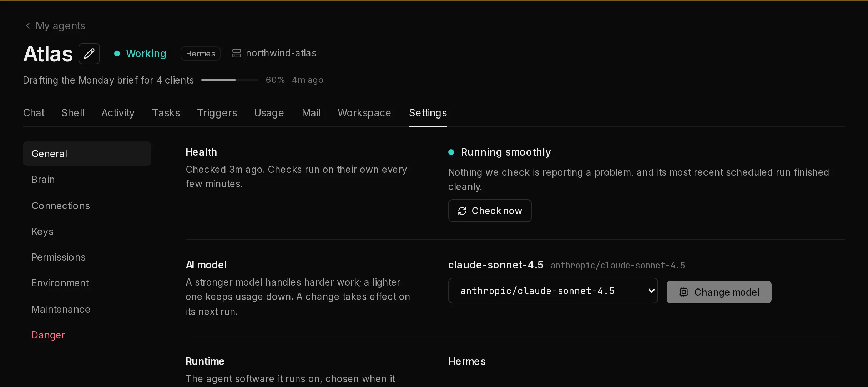Click the green Running smoothly indicator dot
This screenshot has width=868, height=387.
451,152
